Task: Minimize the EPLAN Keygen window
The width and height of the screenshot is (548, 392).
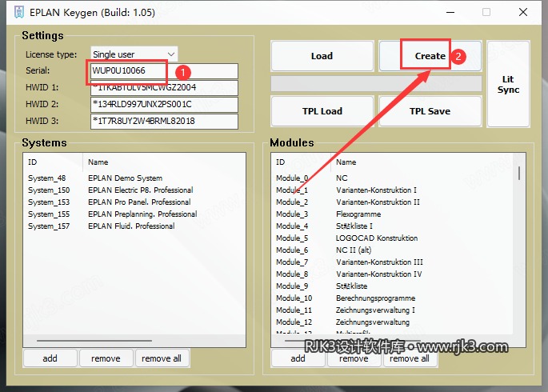Action: pyautogui.click(x=450, y=12)
